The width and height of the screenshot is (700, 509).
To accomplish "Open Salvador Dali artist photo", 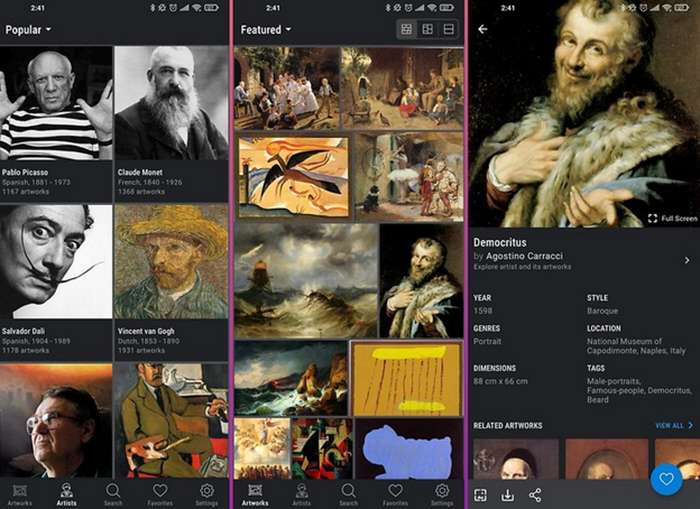I will pyautogui.click(x=56, y=262).
